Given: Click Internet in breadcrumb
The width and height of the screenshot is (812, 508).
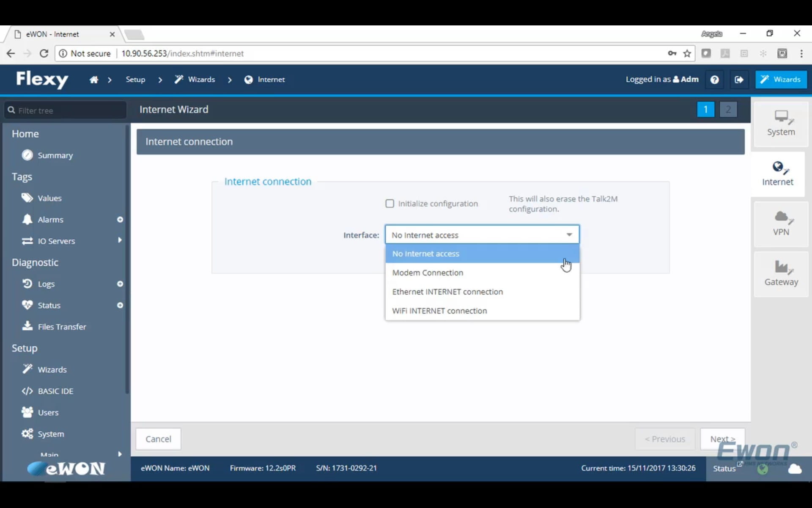Looking at the screenshot, I should [265, 80].
